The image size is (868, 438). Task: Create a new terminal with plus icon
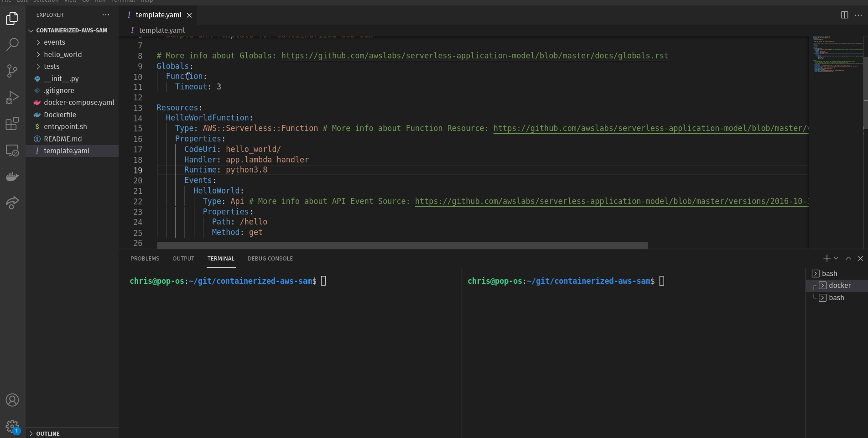tap(826, 258)
